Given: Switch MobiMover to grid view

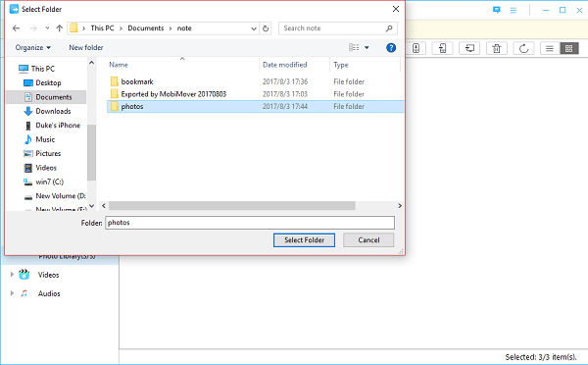Looking at the screenshot, I should 568,48.
